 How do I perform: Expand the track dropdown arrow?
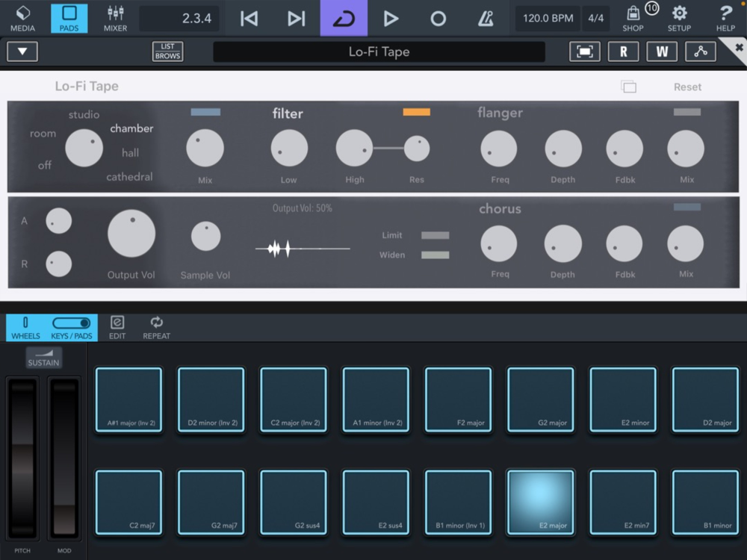(x=22, y=52)
